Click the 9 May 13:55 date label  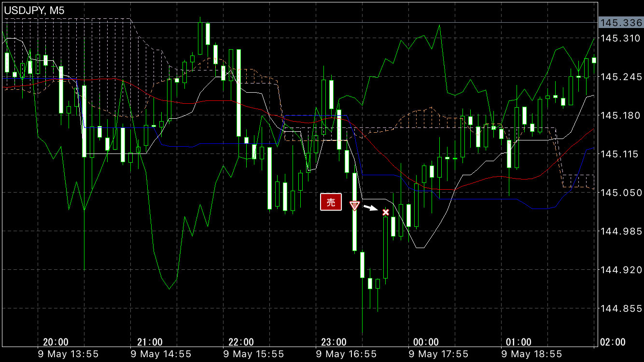pos(68,354)
